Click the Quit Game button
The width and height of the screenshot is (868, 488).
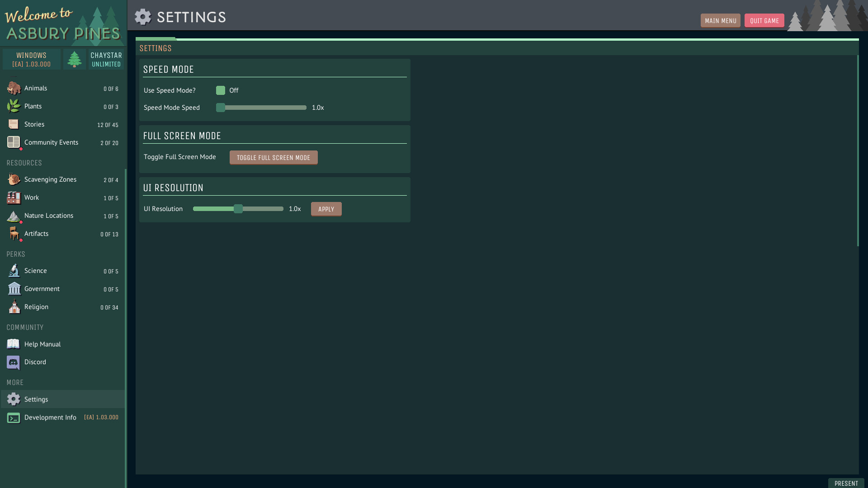click(764, 21)
